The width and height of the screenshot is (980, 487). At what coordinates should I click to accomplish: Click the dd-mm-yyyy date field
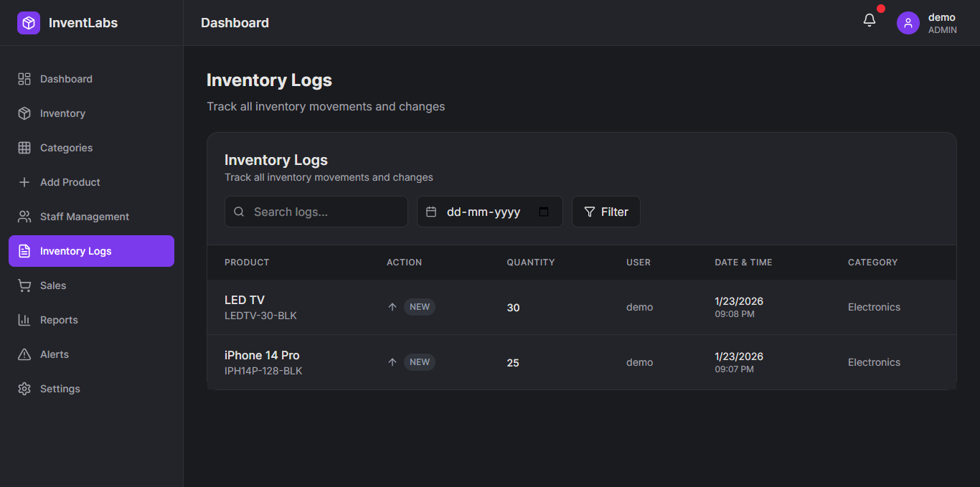[484, 212]
